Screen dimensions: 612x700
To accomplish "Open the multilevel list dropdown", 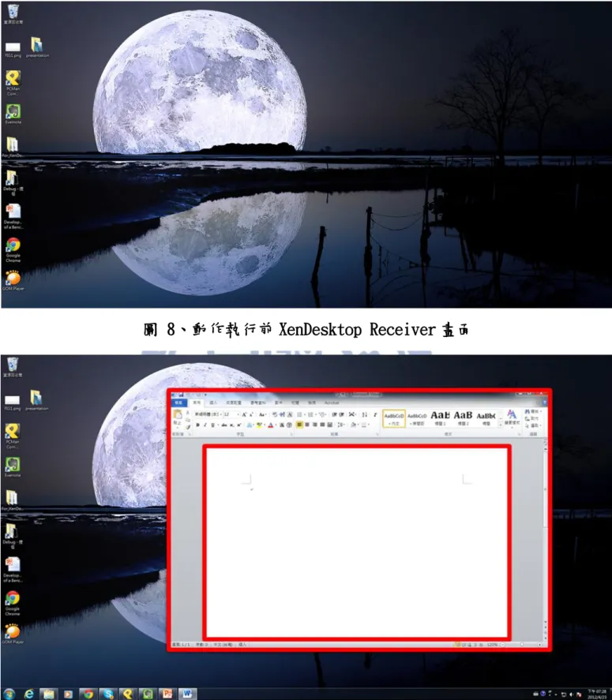I will click(x=321, y=414).
